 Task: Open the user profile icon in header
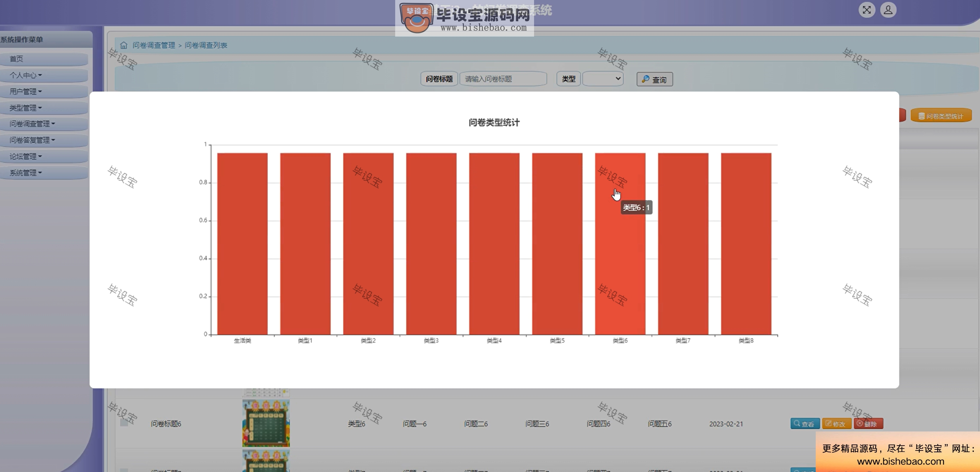coord(888,10)
